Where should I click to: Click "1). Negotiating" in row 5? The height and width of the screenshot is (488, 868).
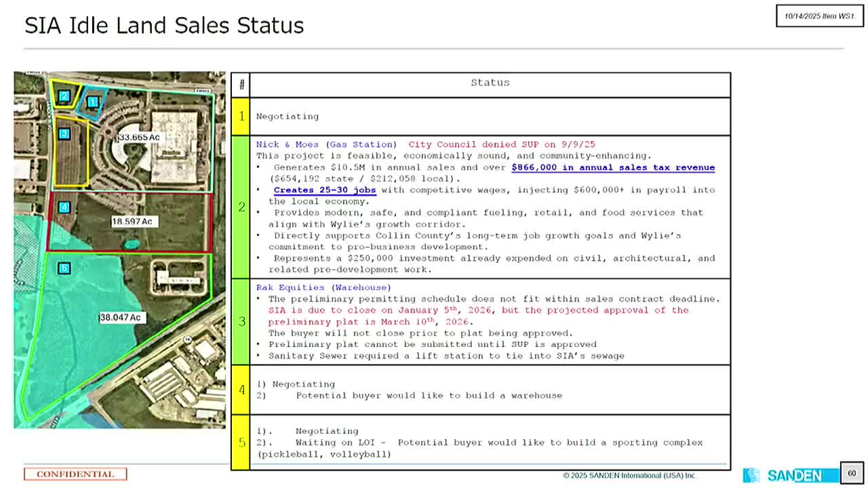click(307, 431)
